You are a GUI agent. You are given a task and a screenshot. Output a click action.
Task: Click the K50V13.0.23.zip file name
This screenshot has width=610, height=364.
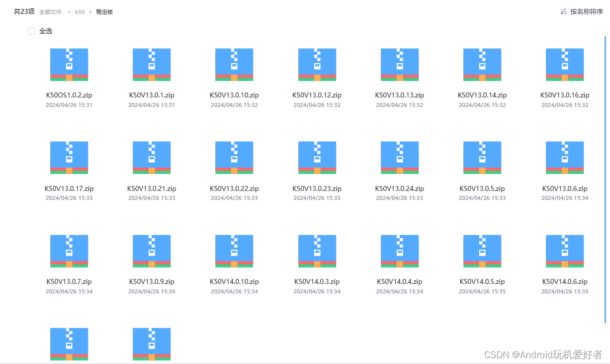[317, 188]
